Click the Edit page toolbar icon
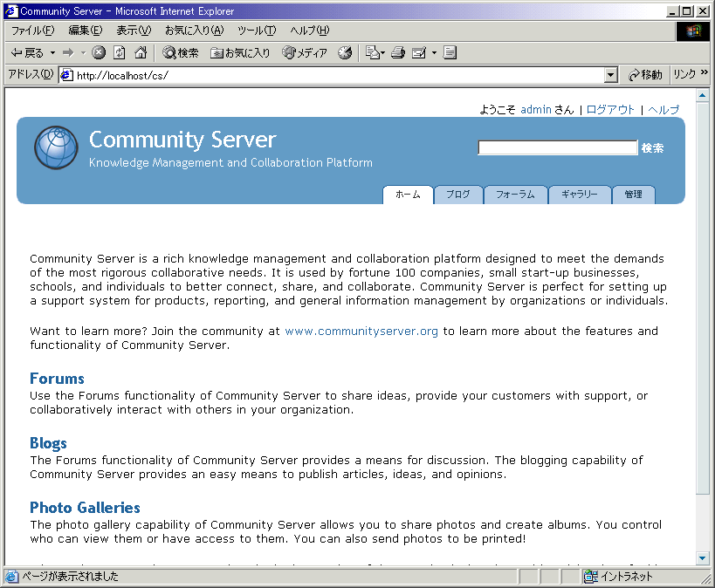Screen dimensions: 715x588 [x=419, y=53]
